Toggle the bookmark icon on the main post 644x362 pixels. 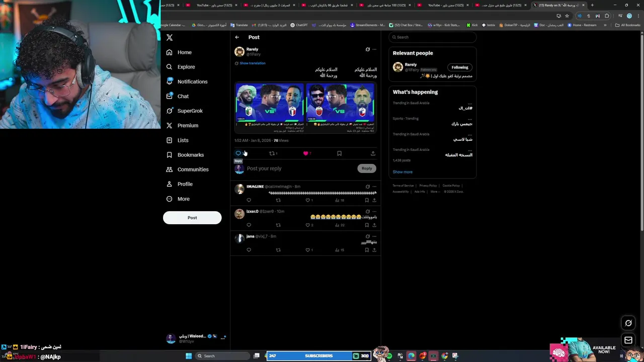(339, 153)
